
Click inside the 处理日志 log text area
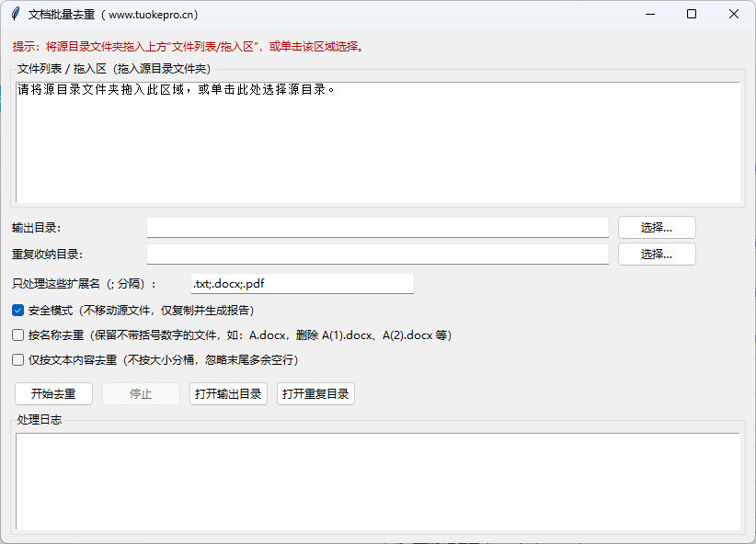377,482
